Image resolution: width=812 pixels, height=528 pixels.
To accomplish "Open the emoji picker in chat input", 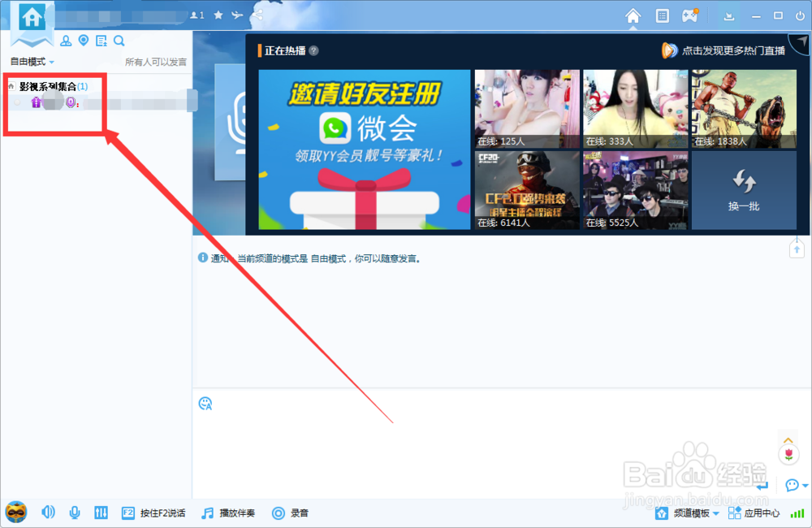I will pyautogui.click(x=205, y=404).
